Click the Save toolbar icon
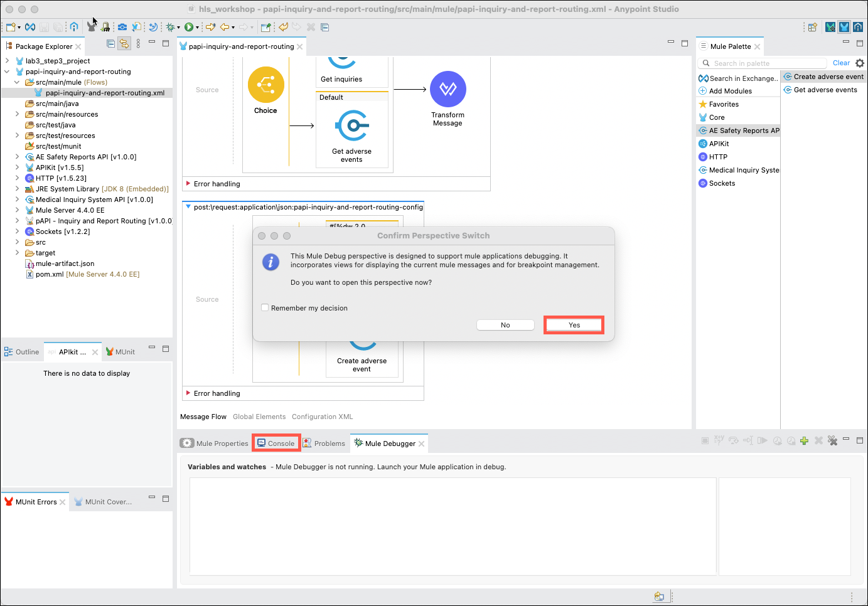 coord(44,27)
